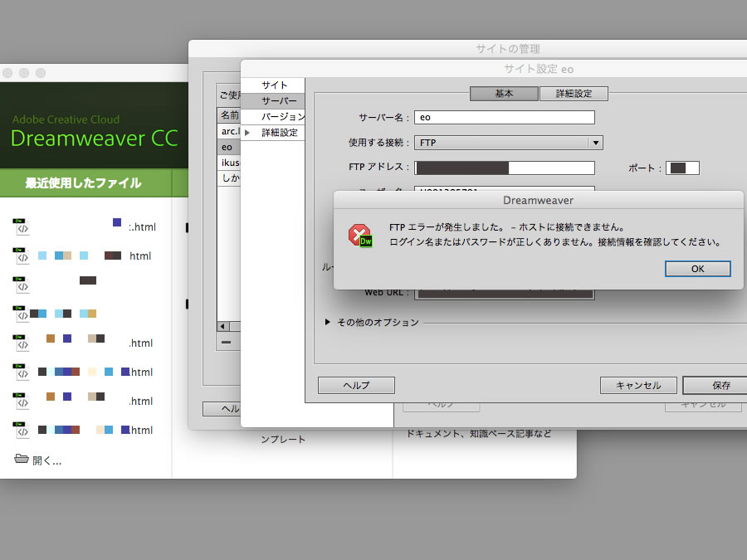Screen dimensions: 747x560
Task: Open the third recent file icon
Action: pos(21,285)
